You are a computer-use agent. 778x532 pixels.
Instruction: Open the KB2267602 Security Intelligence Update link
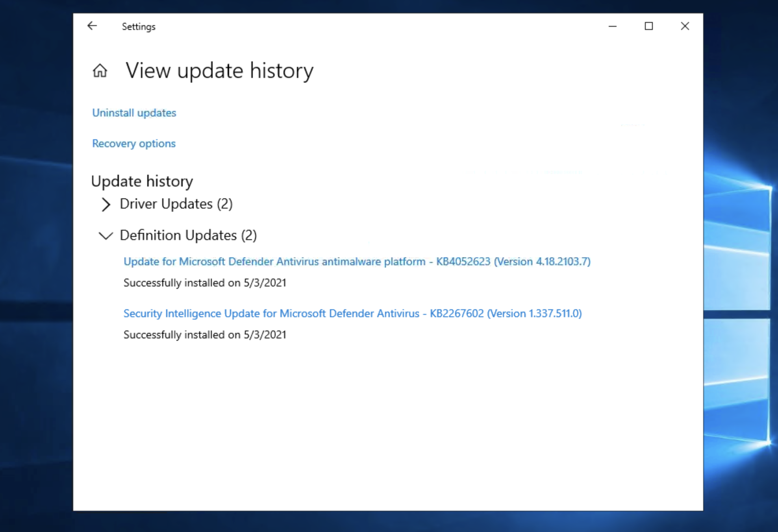352,314
